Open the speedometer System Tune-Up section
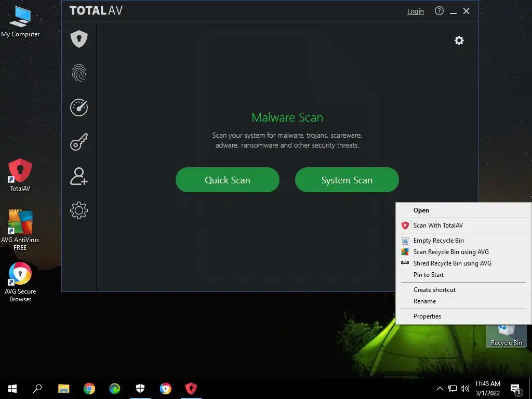532x399 pixels. click(x=79, y=108)
